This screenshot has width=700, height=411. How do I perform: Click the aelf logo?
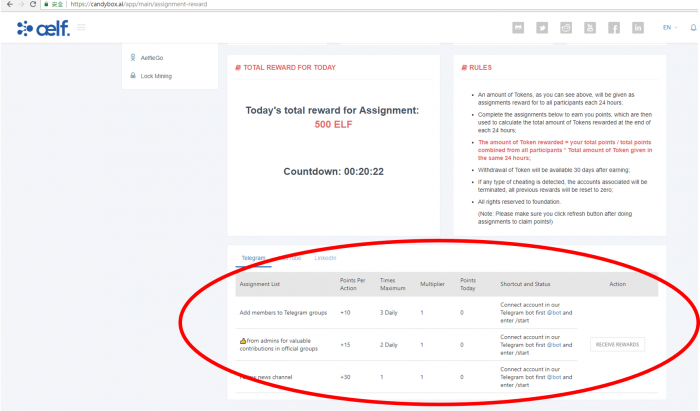point(43,28)
